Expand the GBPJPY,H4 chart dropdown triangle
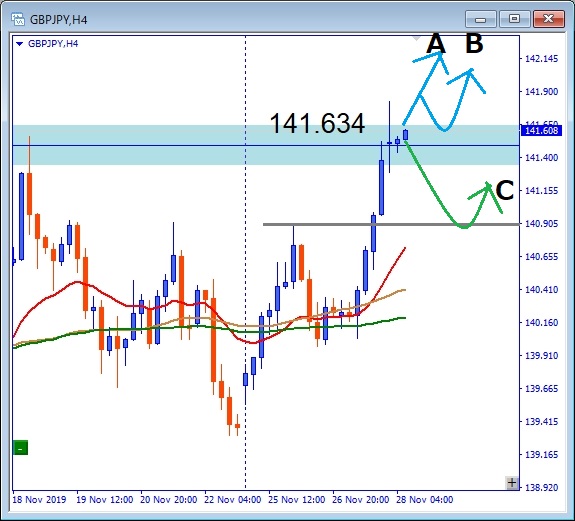575x521 pixels. tap(20, 44)
